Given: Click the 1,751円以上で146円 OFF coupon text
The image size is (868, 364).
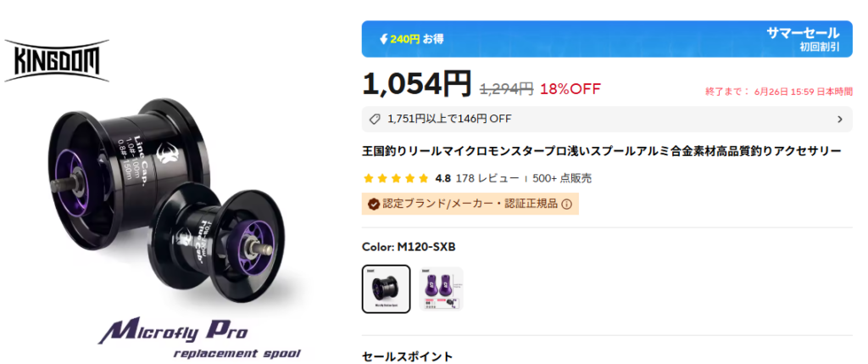Looking at the screenshot, I should [x=449, y=119].
